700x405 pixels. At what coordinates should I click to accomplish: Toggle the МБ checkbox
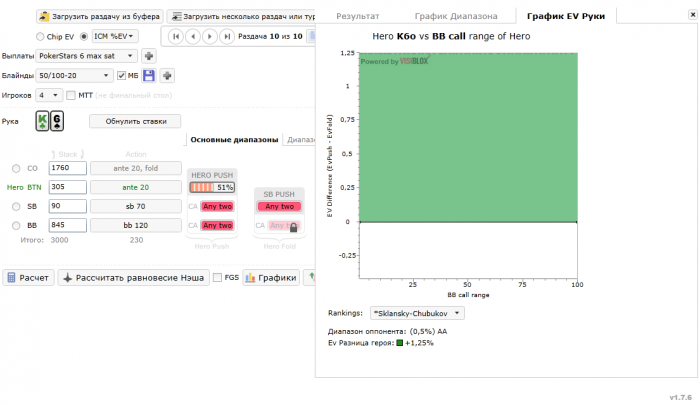click(x=121, y=75)
